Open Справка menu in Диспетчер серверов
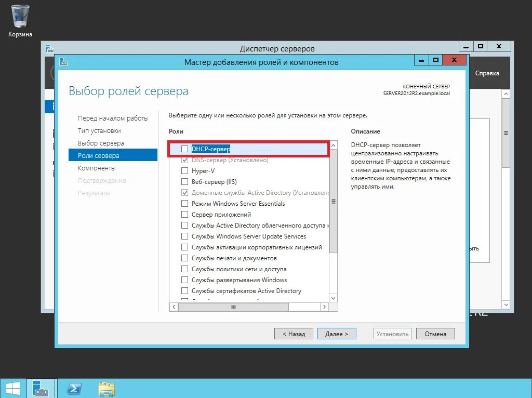Screen dimensions: 532x398 pyautogui.click(x=487, y=73)
